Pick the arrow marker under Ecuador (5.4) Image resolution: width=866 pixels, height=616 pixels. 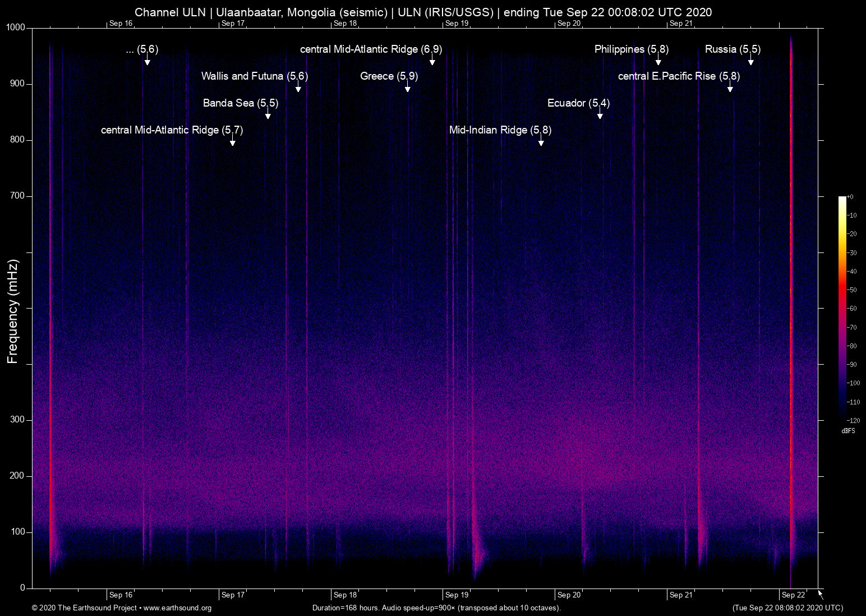click(x=600, y=113)
